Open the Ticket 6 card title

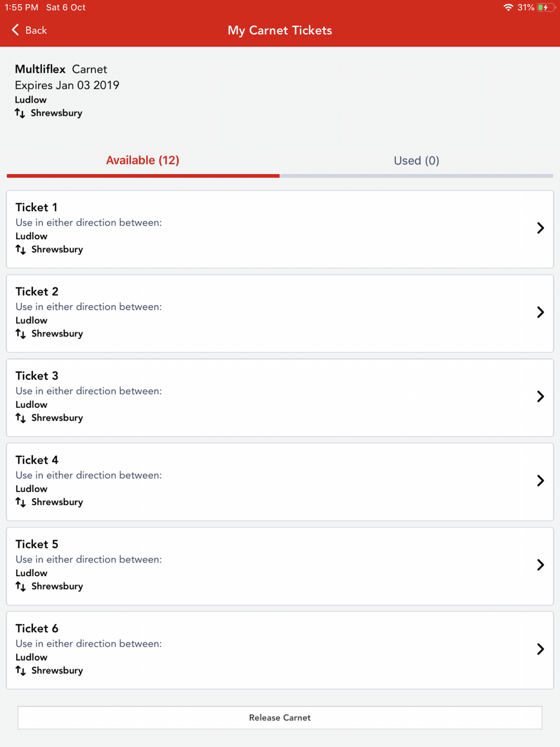(x=37, y=628)
